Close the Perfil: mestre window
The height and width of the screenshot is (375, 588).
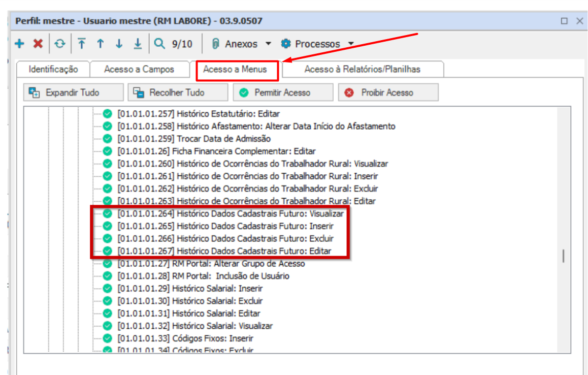pyautogui.click(x=580, y=21)
